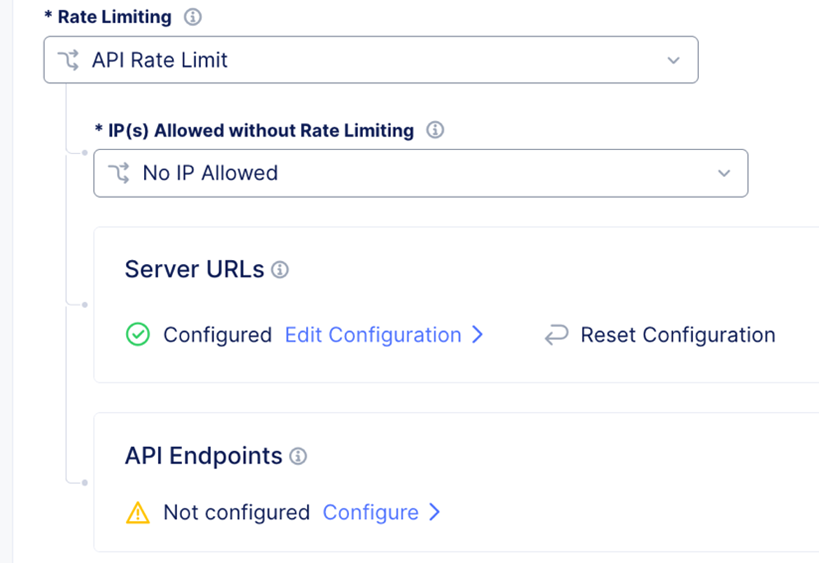This screenshot has width=819, height=563.
Task: Click the info icon next to Server URLs
Action: [x=279, y=269]
